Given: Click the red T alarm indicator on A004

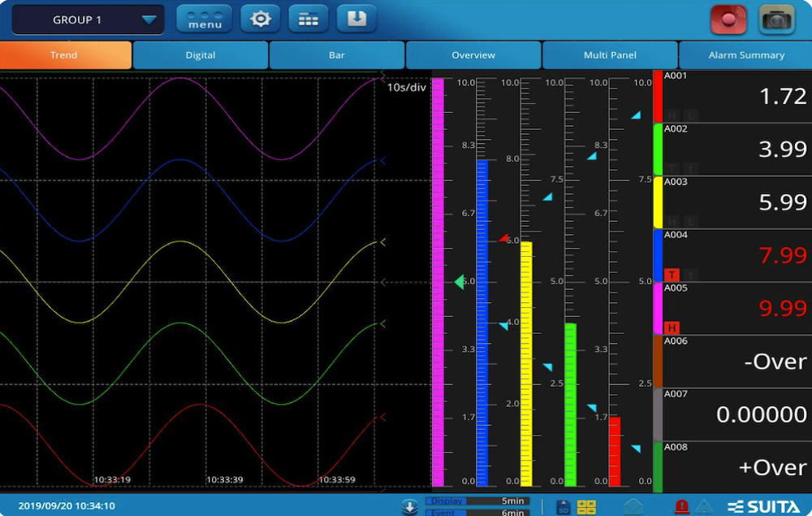Looking at the screenshot, I should pos(672,275).
